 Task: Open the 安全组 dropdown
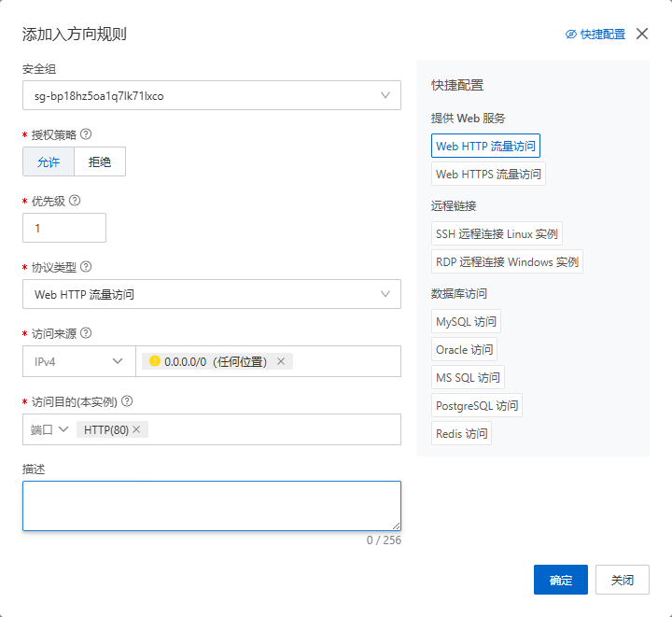[x=212, y=95]
